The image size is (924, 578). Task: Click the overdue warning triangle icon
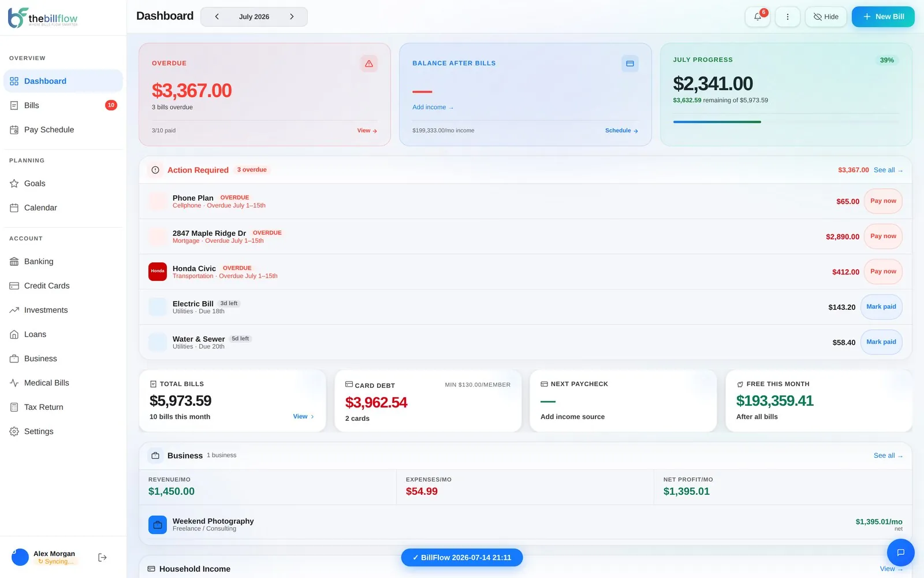tap(369, 64)
